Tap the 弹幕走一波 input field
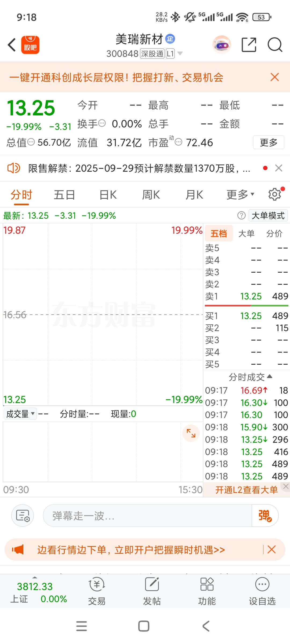290x644 pixels. (x=147, y=515)
